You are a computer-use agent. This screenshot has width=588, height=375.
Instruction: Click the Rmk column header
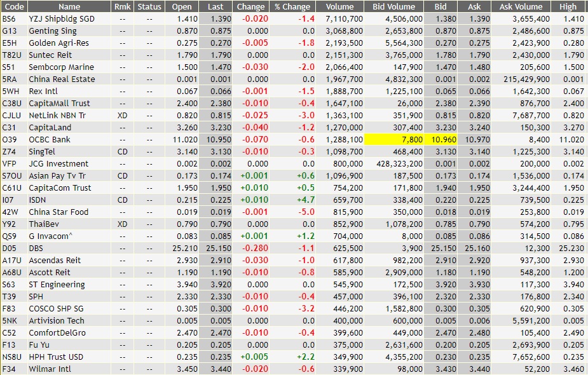click(x=122, y=6)
